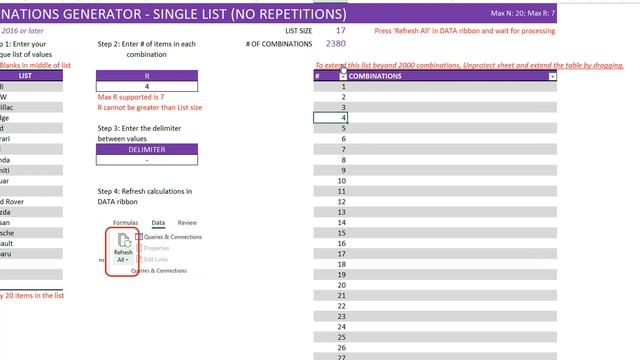
Task: Select the empty COMBINATIONS cell beside row 12
Action: [x=452, y=202]
